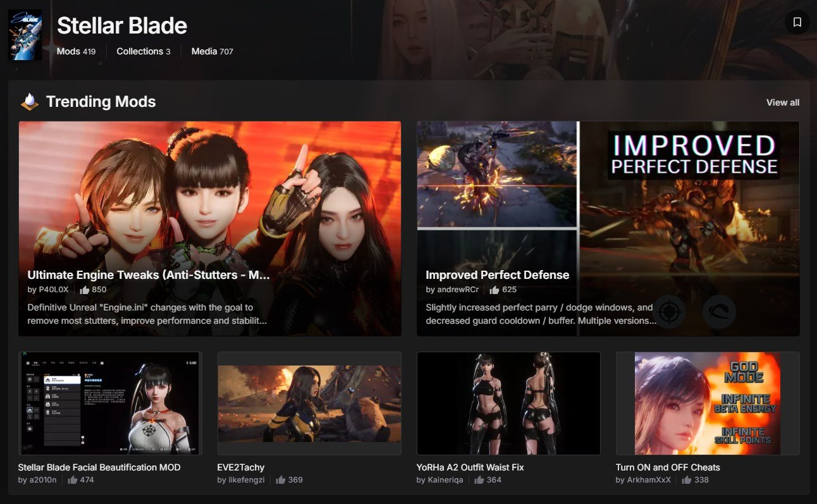Open the Collections 3 tab
Screen dimensions: 817x504
click(x=144, y=51)
